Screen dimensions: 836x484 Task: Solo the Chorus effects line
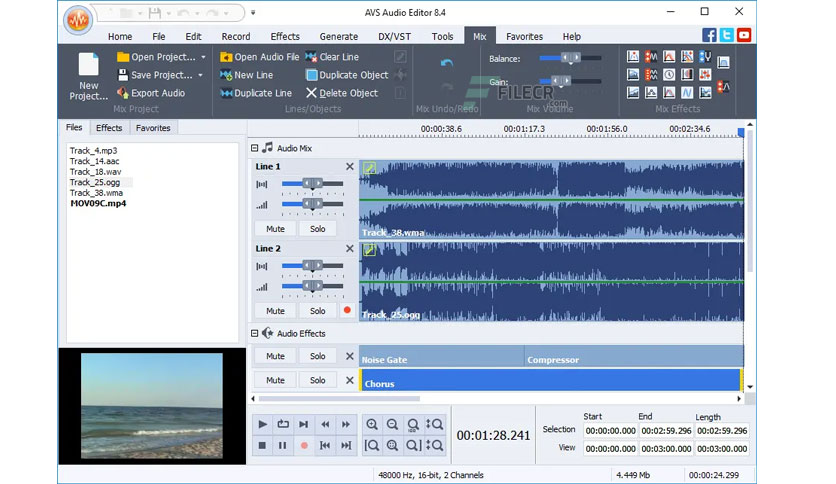click(x=317, y=380)
